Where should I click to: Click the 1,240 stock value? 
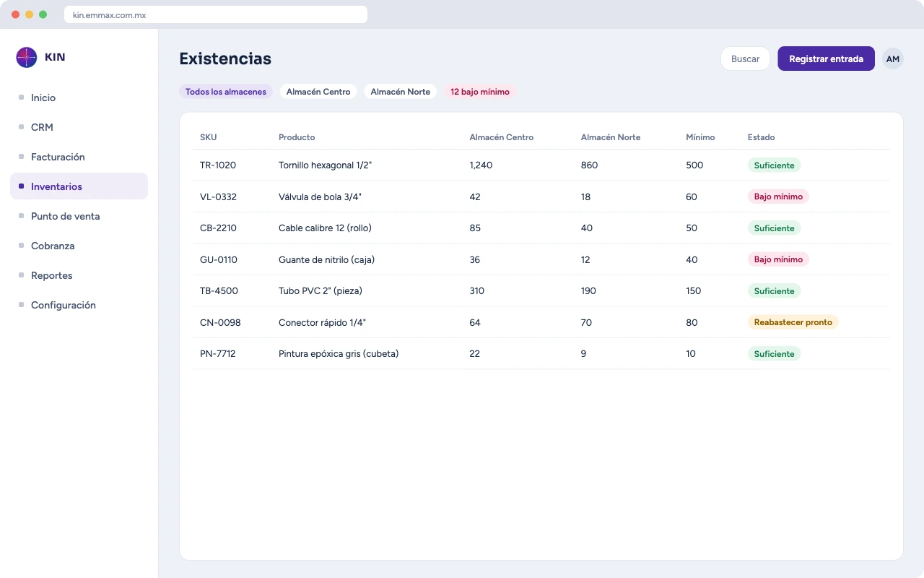pyautogui.click(x=481, y=165)
